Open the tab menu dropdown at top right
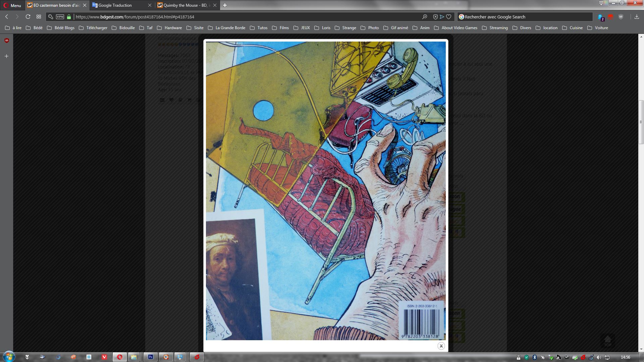Viewport: 644px width, 362px height. (x=601, y=3)
